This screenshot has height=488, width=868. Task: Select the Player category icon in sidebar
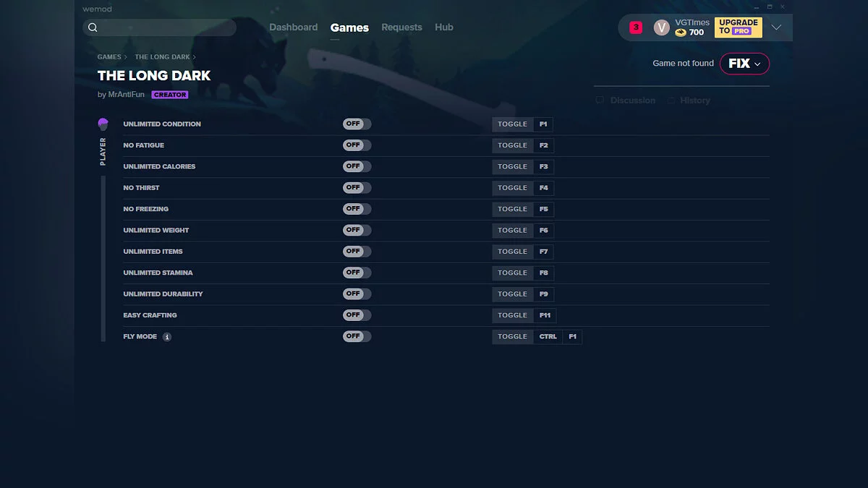102,123
